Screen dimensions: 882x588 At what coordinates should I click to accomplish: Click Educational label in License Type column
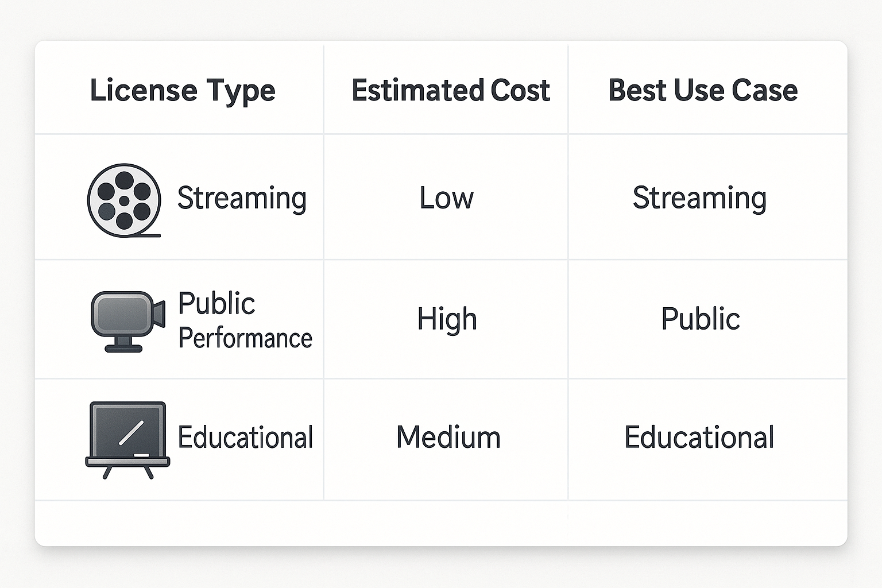point(245,437)
